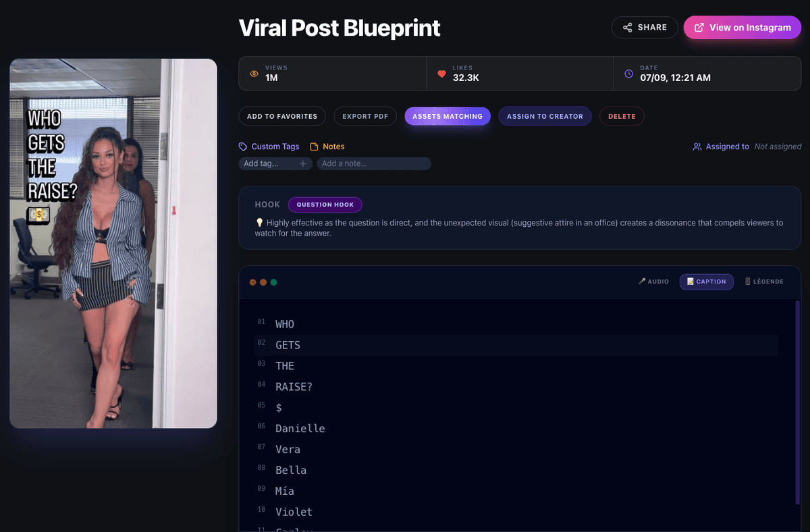Click the clock icon beside Date
Viewport: 810px width, 532px height.
click(629, 74)
